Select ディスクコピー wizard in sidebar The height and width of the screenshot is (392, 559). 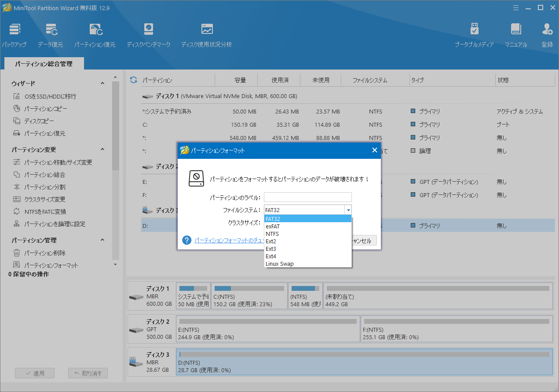[x=33, y=121]
